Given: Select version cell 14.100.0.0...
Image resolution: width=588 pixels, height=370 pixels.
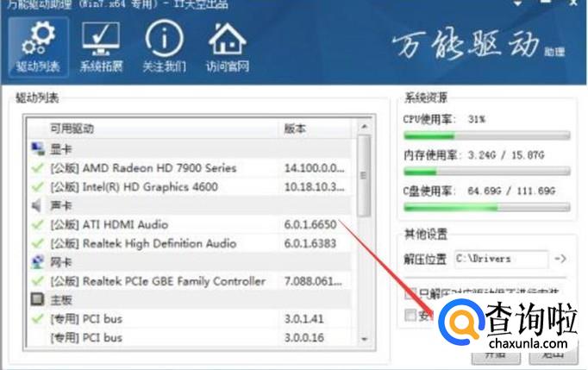Looking at the screenshot, I should click(x=314, y=168).
